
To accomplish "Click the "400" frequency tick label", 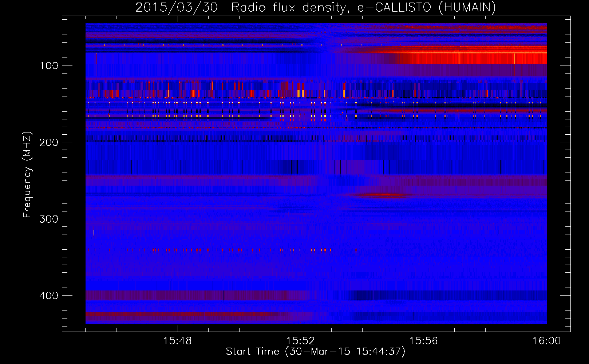I will click(49, 296).
